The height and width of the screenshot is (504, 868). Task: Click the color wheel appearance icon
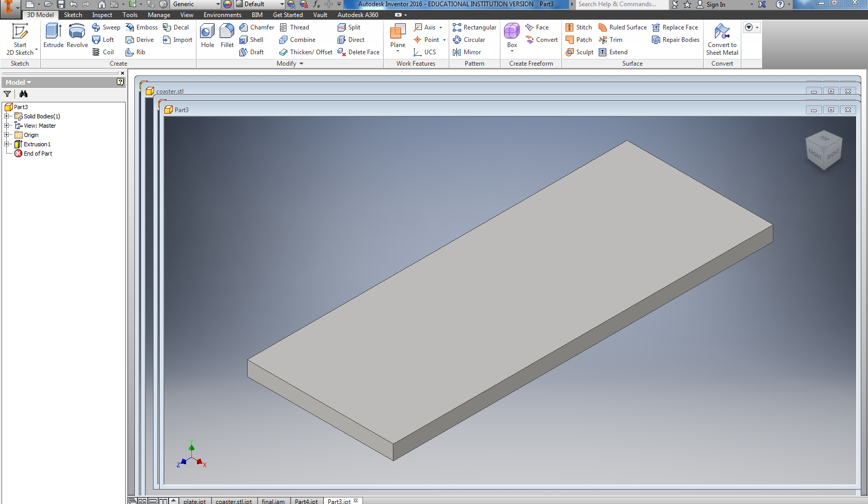(227, 4)
